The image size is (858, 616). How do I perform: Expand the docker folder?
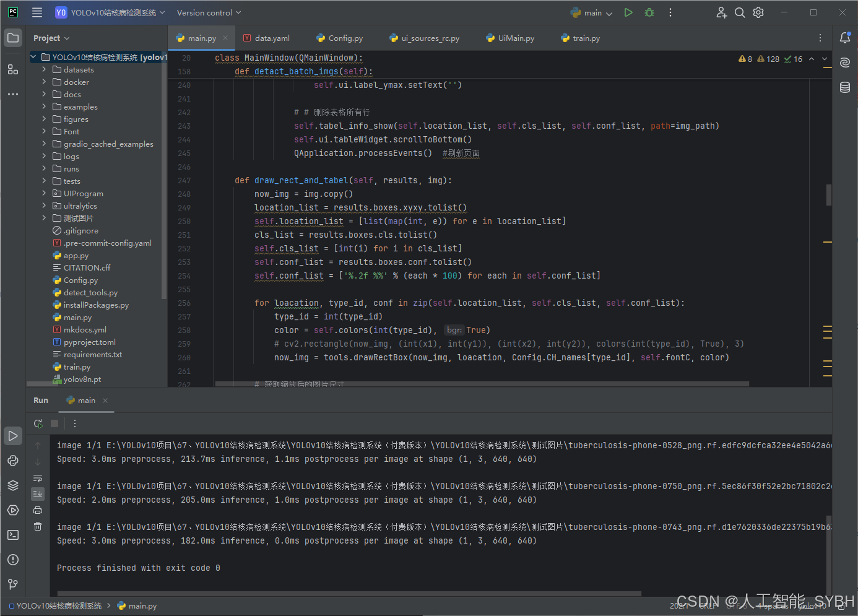pyautogui.click(x=44, y=82)
